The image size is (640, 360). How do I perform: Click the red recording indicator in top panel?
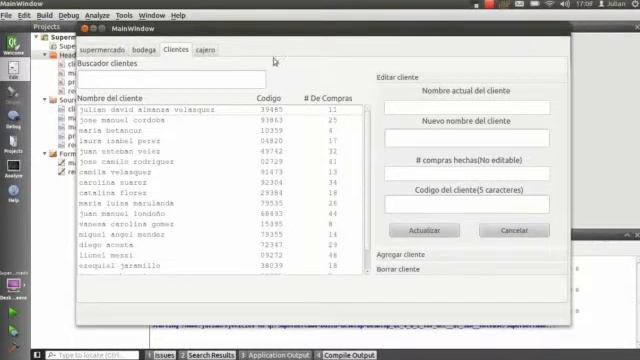tap(489, 4)
